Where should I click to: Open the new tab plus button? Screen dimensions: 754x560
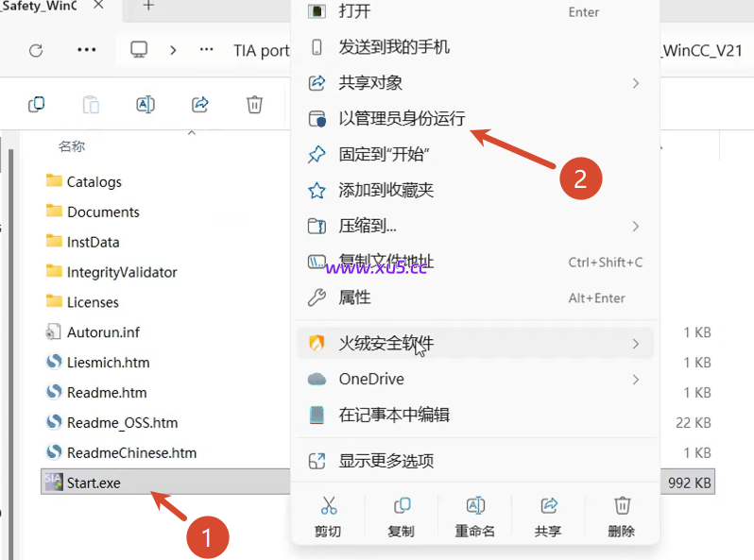click(148, 7)
